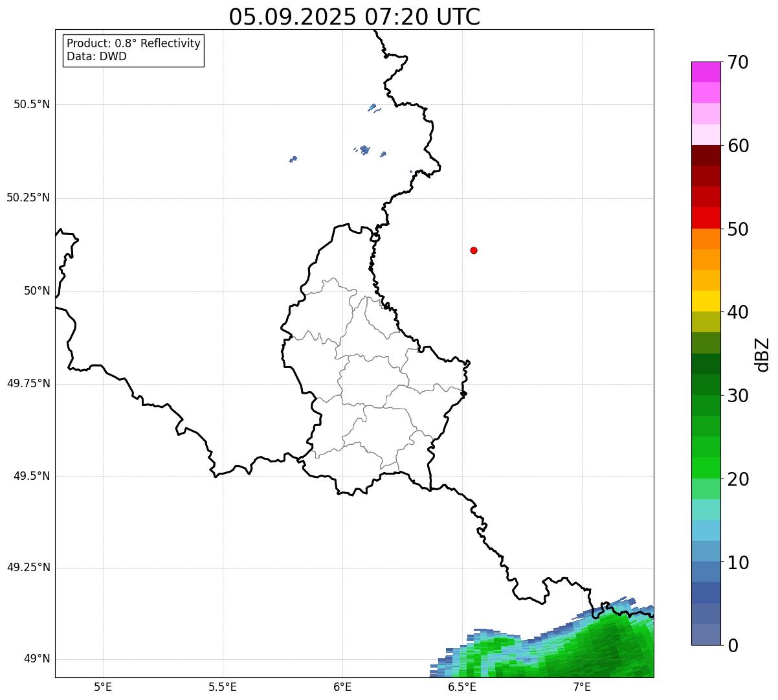Click "Product: 0.8° Reflectivity" text

tap(134, 43)
